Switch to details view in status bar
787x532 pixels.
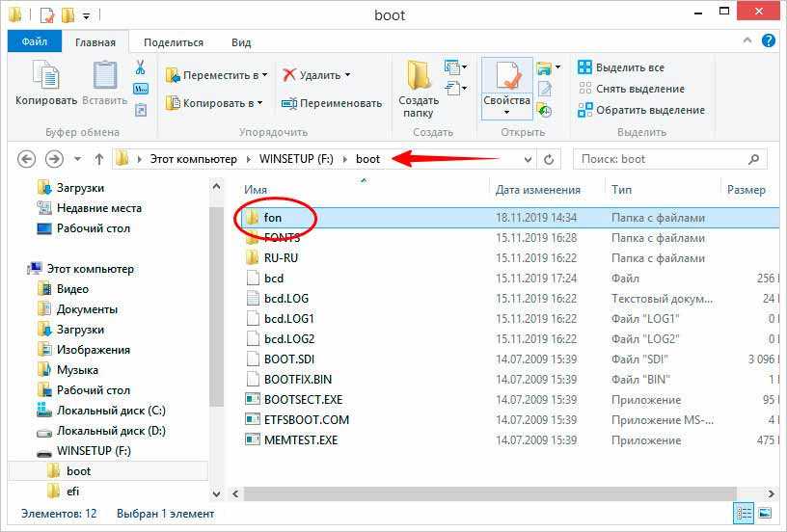744,514
